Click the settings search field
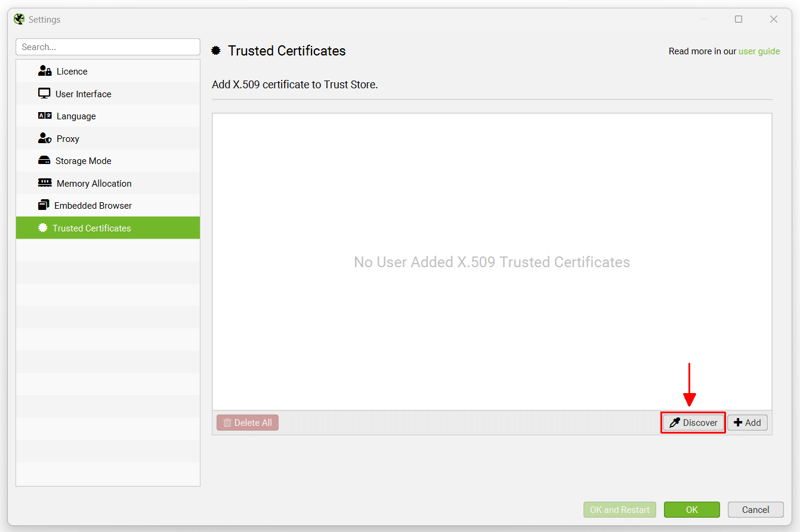 pos(108,47)
